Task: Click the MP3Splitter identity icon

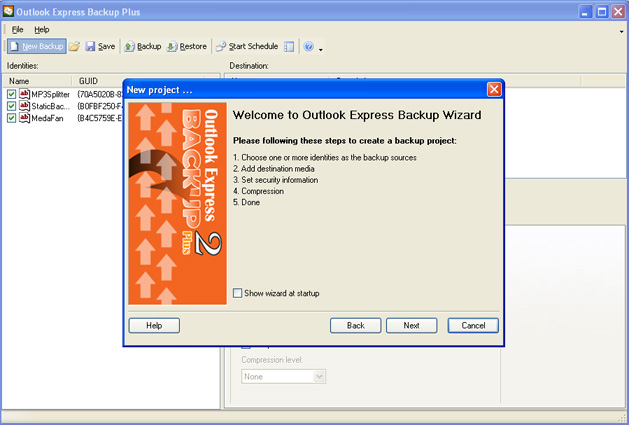Action: (x=24, y=94)
